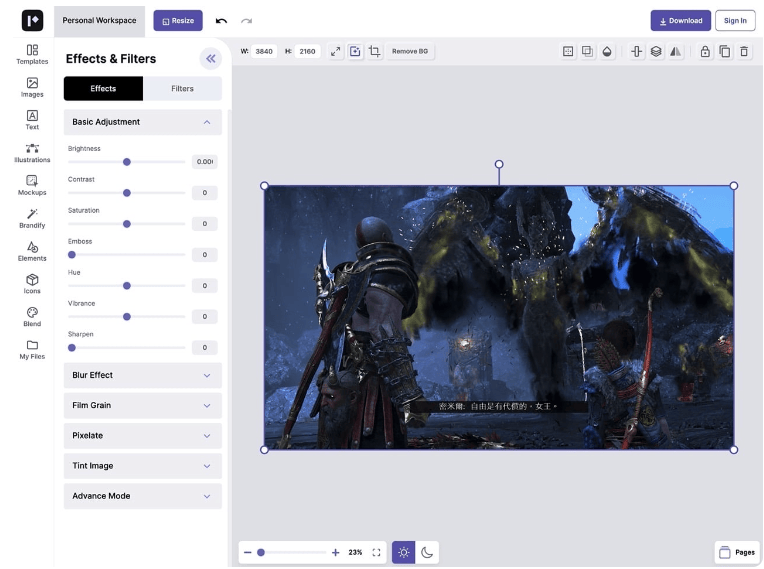Click the Download button

680,20
